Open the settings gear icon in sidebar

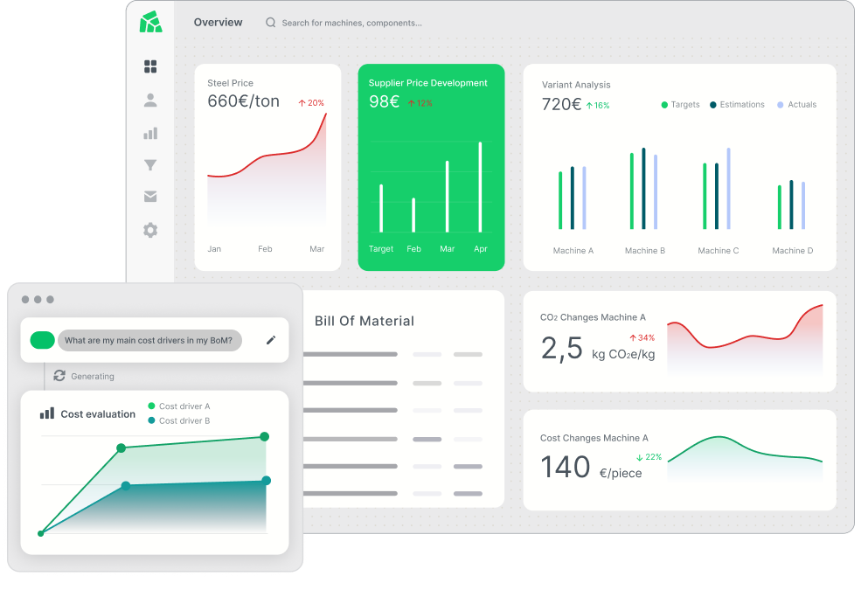pos(150,231)
